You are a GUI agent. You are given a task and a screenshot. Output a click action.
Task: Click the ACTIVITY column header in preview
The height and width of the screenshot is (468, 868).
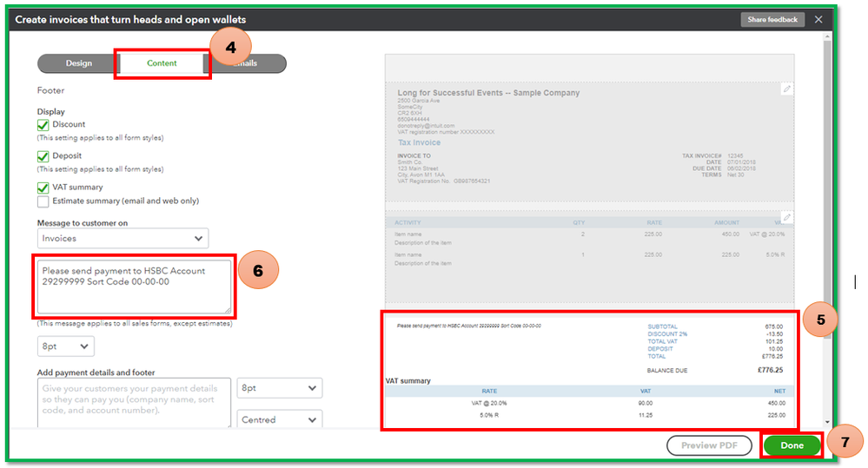407,222
